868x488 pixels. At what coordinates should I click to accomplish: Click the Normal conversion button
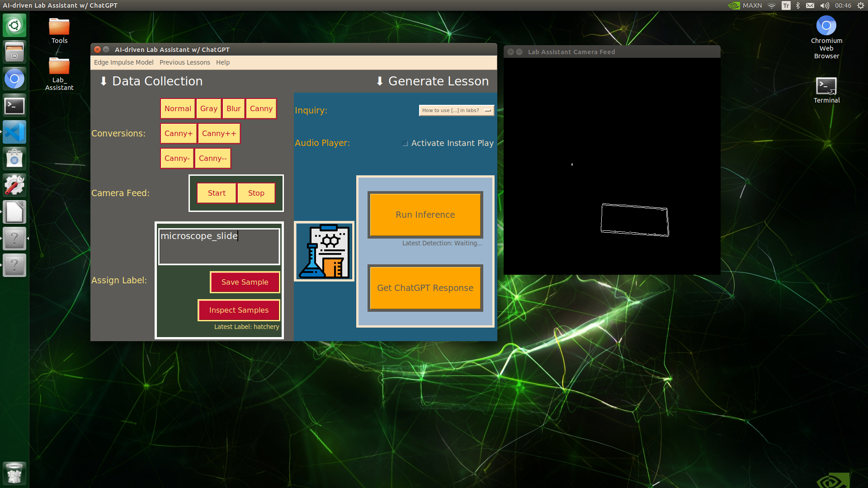coord(177,108)
